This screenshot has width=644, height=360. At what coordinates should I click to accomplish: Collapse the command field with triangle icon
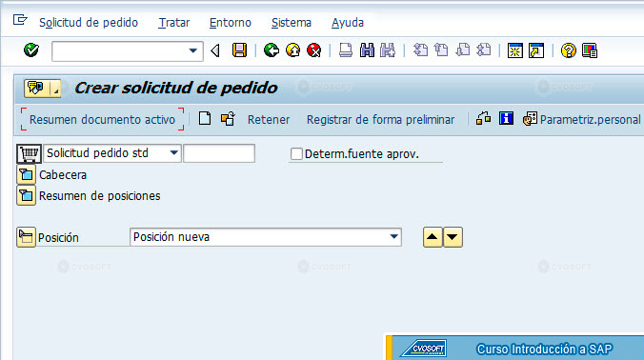[215, 50]
